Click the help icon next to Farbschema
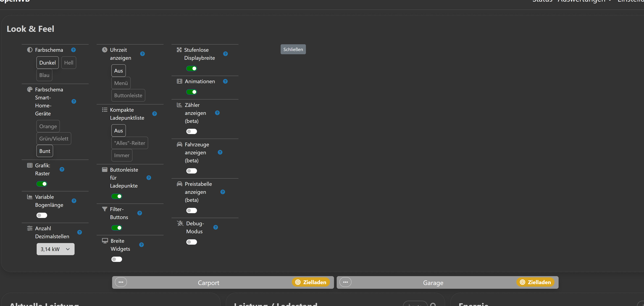644x306 pixels. (73, 50)
